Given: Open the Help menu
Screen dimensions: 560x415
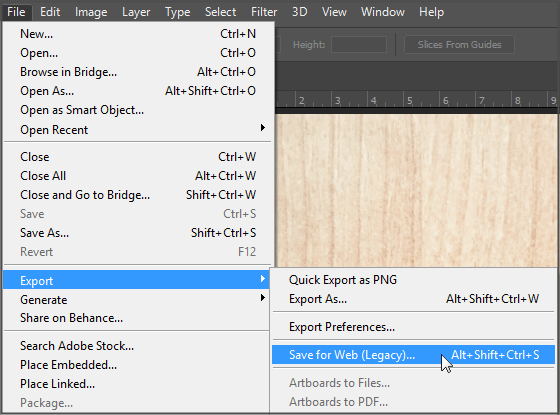Looking at the screenshot, I should point(431,12).
